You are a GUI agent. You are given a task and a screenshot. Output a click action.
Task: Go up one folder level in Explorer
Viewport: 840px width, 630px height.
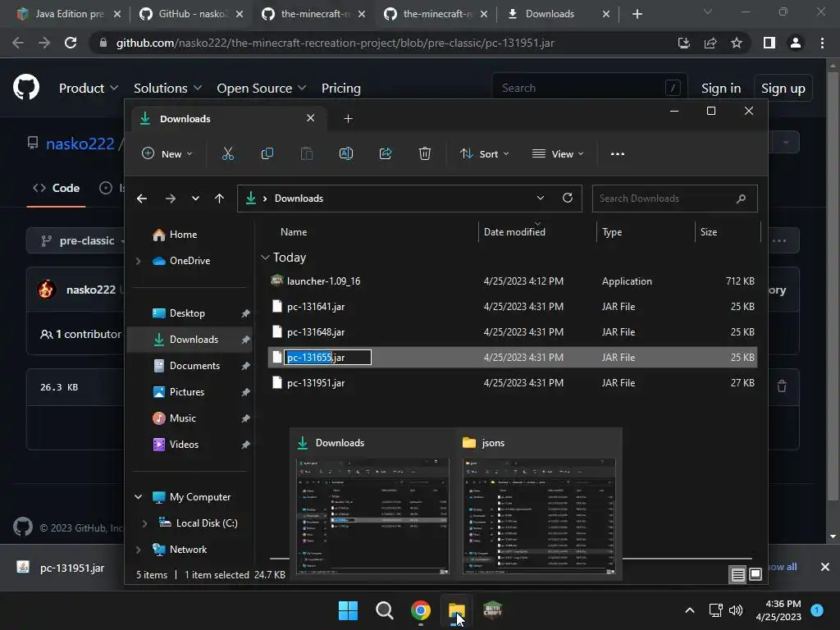pos(219,199)
